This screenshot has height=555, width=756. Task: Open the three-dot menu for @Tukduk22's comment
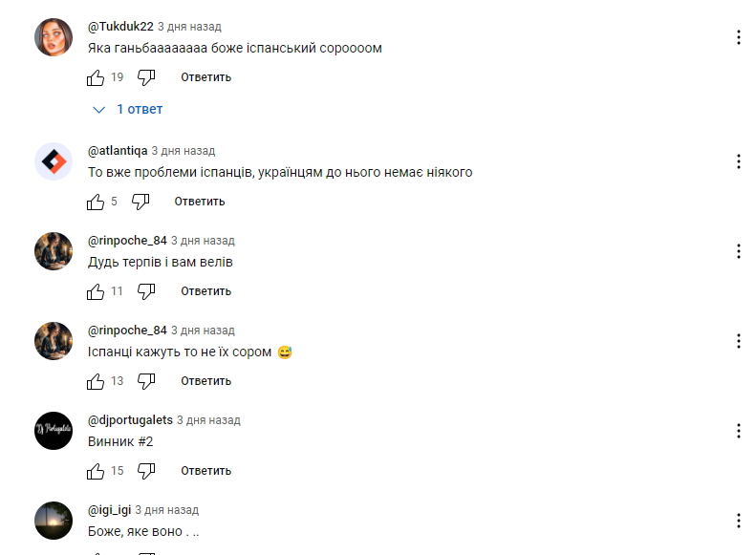pyautogui.click(x=738, y=37)
